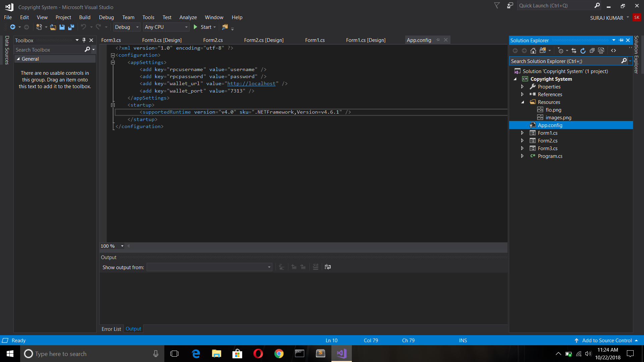
Task: Switch to the Error List panel
Action: pyautogui.click(x=111, y=329)
